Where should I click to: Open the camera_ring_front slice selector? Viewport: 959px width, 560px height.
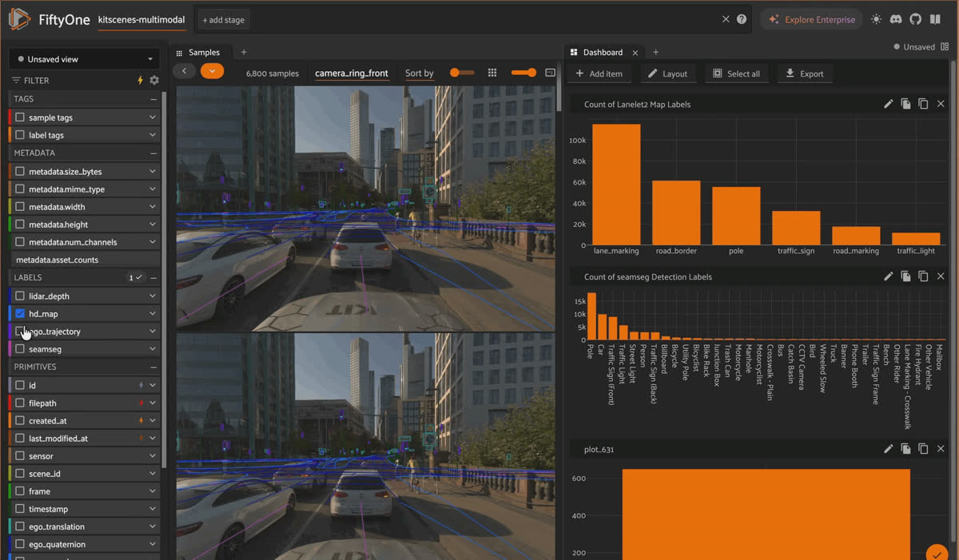[x=352, y=73]
